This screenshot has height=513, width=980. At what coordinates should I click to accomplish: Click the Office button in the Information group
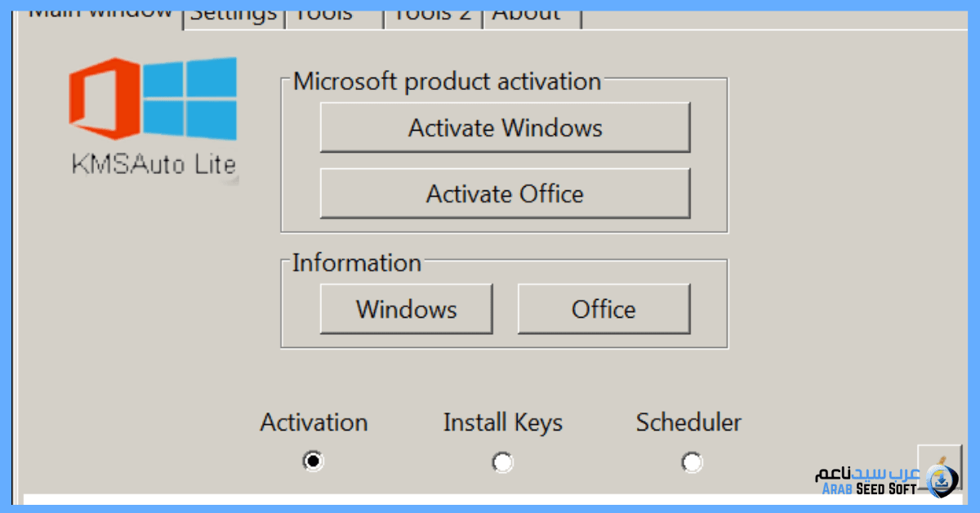[x=604, y=309]
